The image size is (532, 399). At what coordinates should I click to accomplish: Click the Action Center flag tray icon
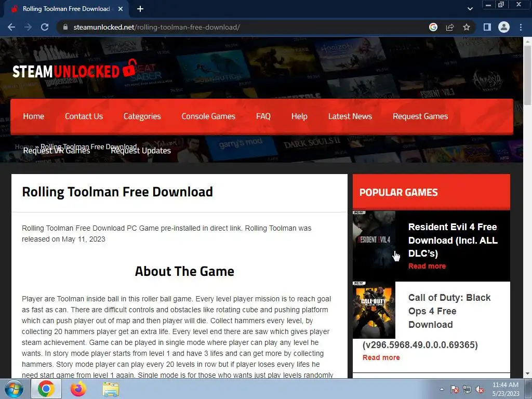[454, 389]
